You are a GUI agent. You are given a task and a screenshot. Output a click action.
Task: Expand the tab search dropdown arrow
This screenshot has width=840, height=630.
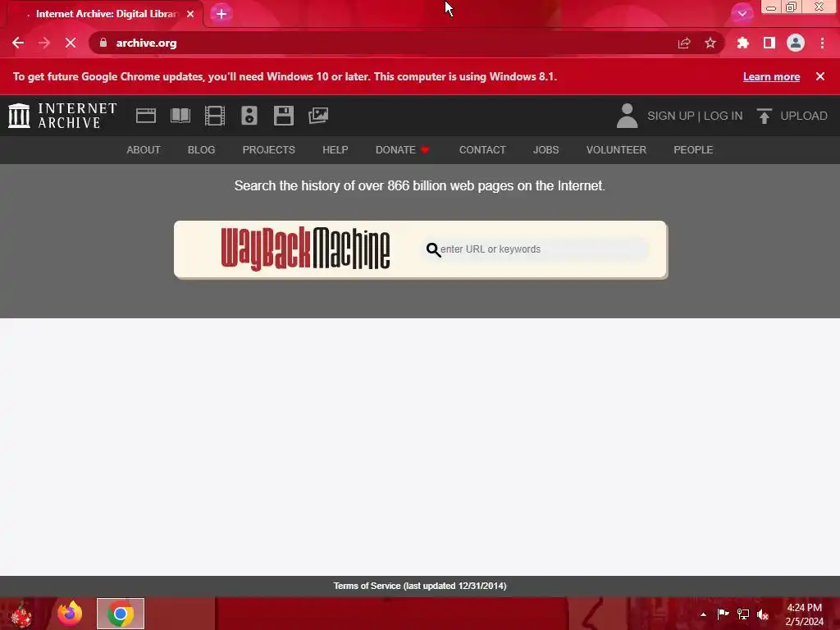coord(742,13)
